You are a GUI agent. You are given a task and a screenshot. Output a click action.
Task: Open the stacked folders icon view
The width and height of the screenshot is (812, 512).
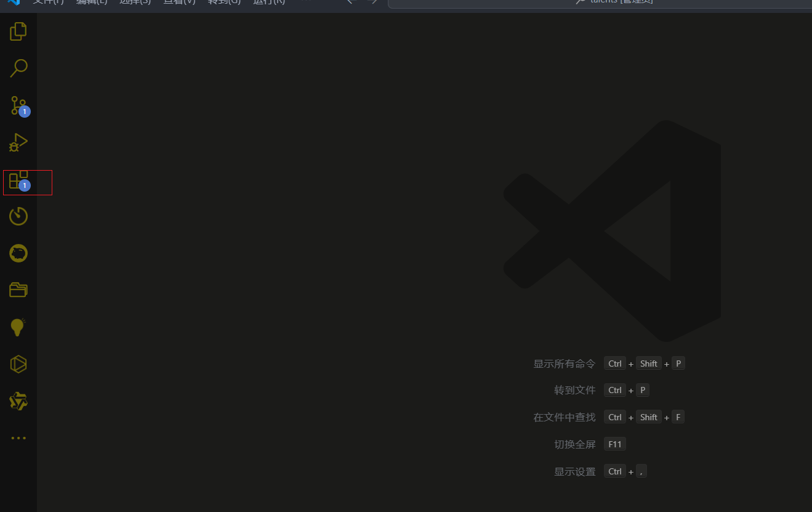pos(18,290)
